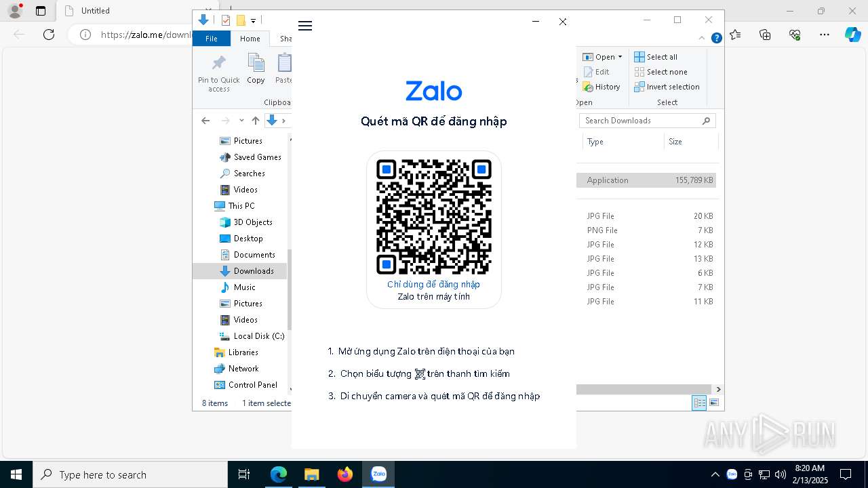The image size is (868, 488).
Task: Open Edge Collections icon
Action: 766,35
